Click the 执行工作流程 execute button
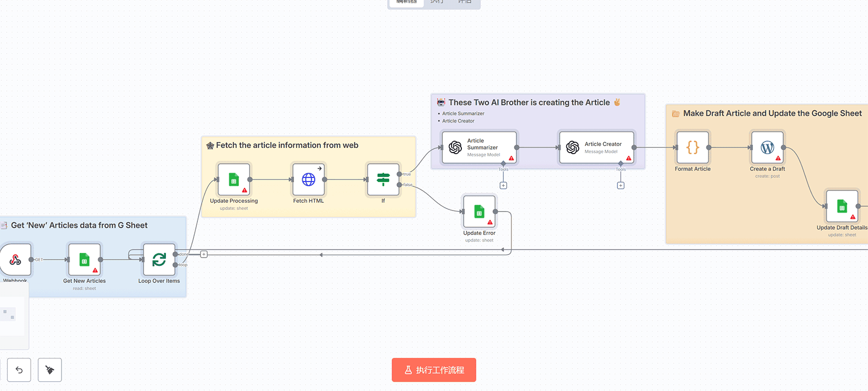The height and width of the screenshot is (391, 868). 433,370
